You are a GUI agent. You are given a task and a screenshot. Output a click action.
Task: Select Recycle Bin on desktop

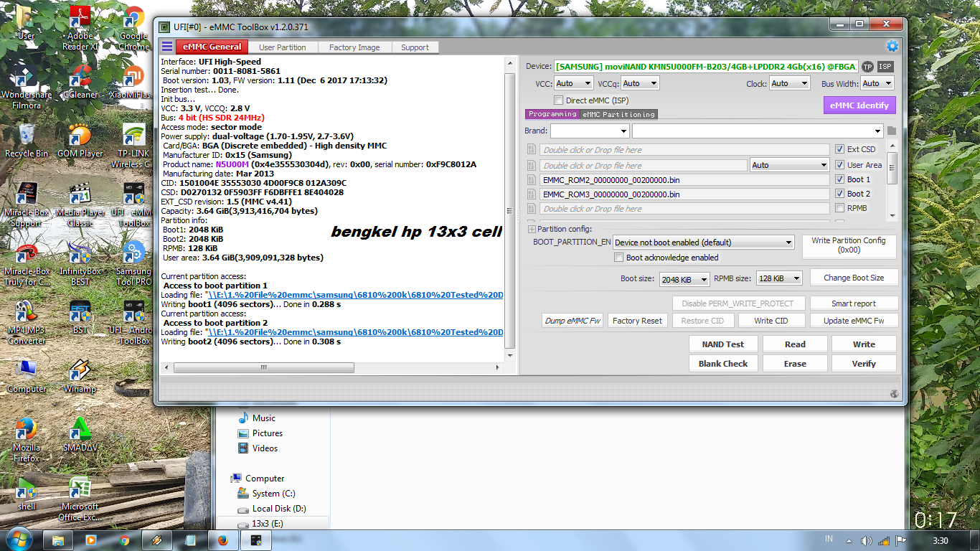(x=27, y=141)
